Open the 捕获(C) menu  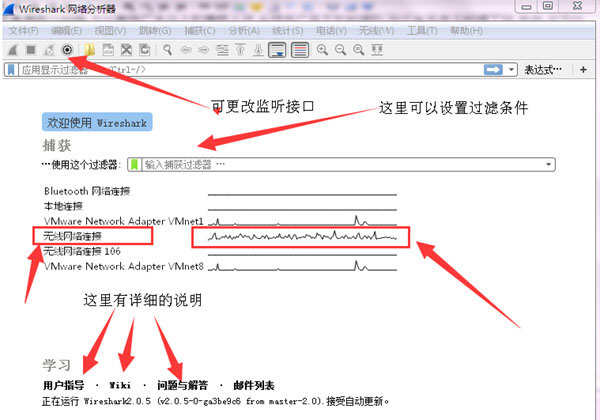200,31
